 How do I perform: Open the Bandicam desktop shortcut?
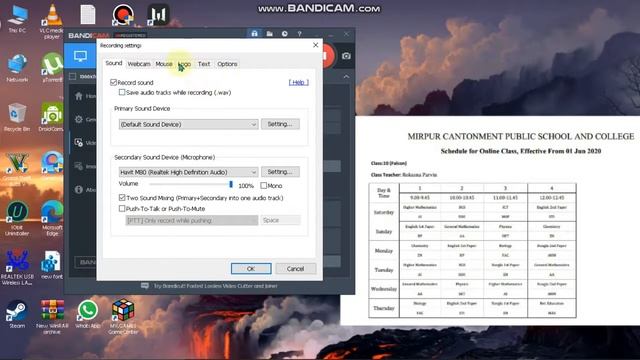coord(123,15)
